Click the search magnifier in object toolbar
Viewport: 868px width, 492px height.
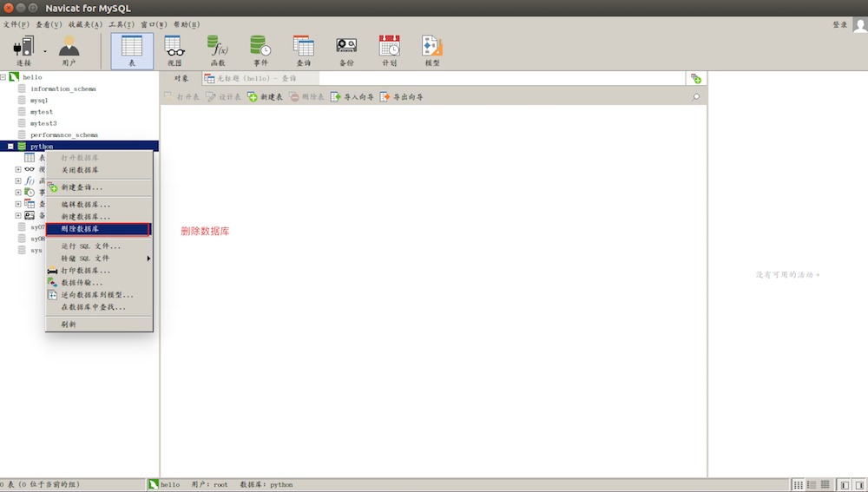tap(695, 98)
